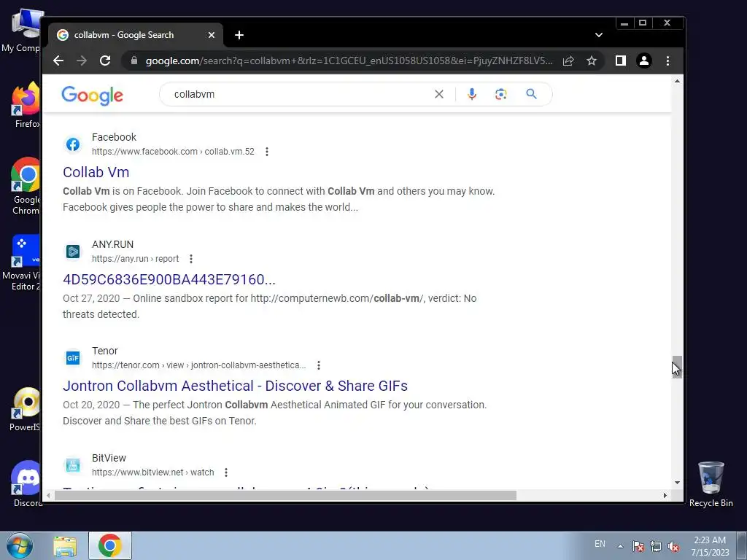
Task: Click the scroll down arrow
Action: tap(677, 483)
